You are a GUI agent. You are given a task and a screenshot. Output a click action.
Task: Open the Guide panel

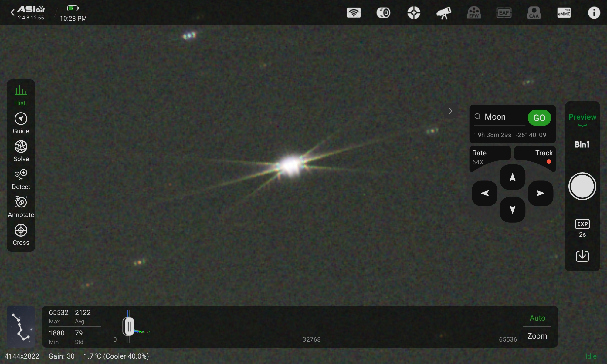21,123
